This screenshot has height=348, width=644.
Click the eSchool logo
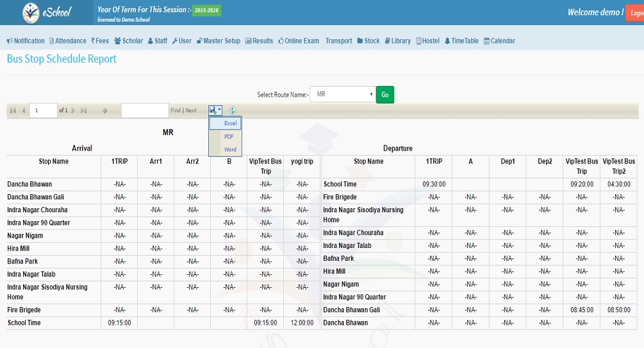pyautogui.click(x=47, y=12)
